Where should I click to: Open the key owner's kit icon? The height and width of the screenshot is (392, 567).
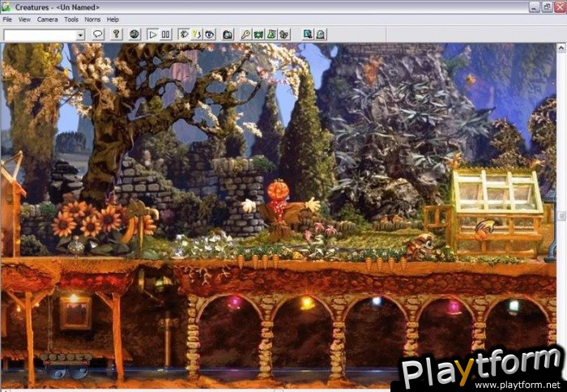246,34
